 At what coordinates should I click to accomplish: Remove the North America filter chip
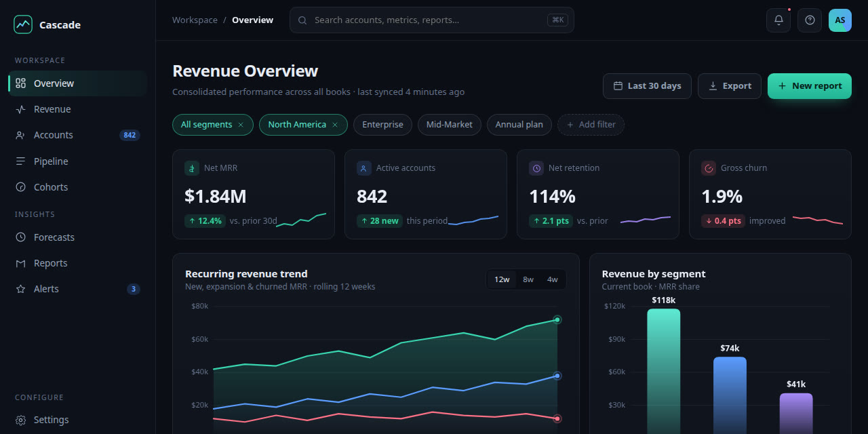coord(335,125)
